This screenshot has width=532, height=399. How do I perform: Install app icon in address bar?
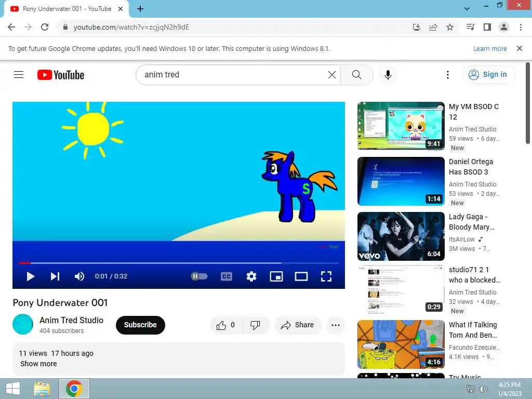417,27
